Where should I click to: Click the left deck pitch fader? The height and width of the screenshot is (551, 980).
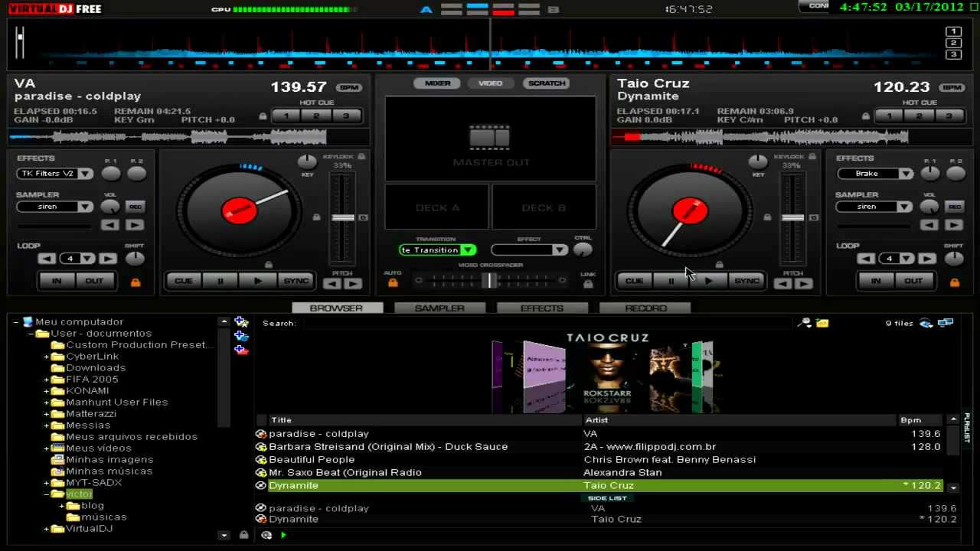point(342,218)
